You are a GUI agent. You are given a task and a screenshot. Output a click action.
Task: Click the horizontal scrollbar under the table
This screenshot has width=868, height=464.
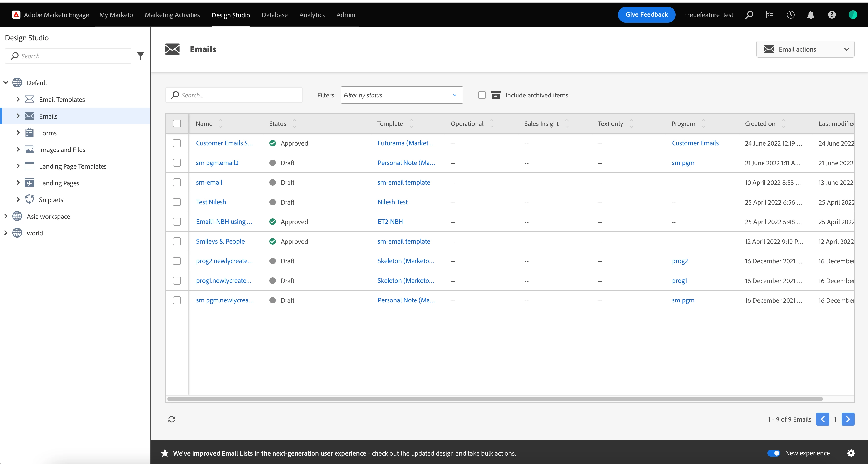(495, 399)
